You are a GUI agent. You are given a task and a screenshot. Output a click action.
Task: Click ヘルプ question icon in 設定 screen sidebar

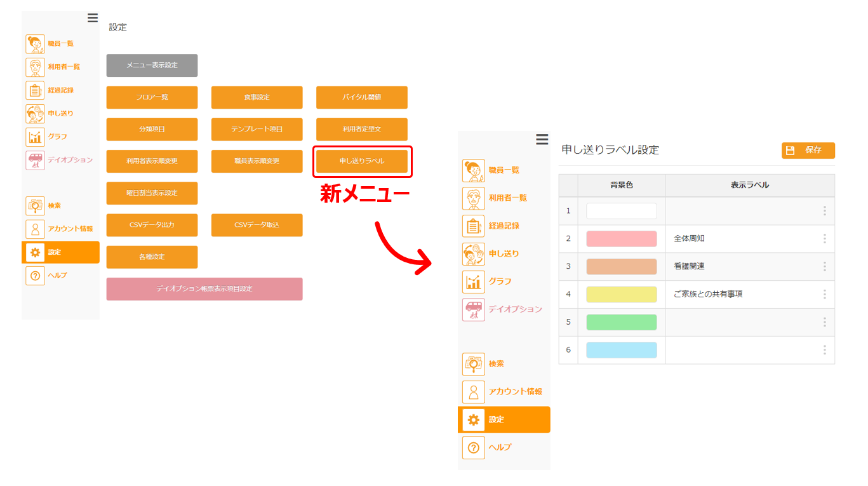coord(36,276)
